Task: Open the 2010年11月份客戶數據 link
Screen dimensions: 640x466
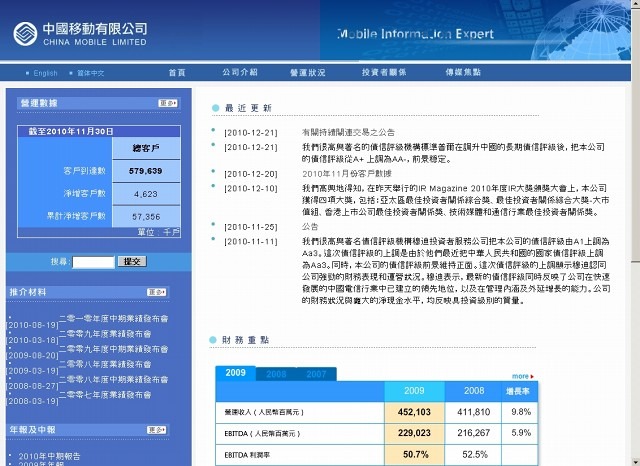Action: pos(347,174)
